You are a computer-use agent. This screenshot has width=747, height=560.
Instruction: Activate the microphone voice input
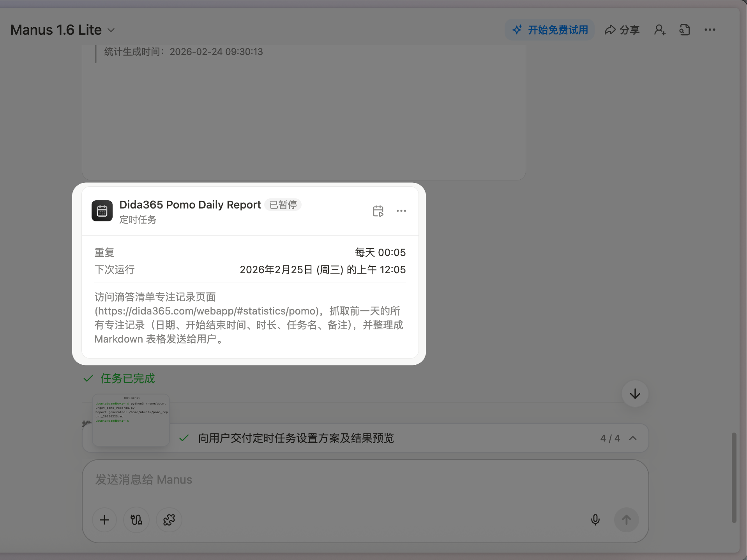595,520
